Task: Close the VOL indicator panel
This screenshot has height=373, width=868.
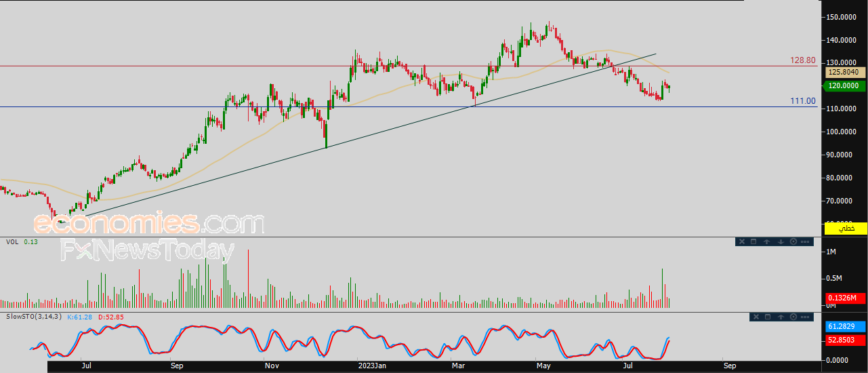Action: pyautogui.click(x=741, y=241)
